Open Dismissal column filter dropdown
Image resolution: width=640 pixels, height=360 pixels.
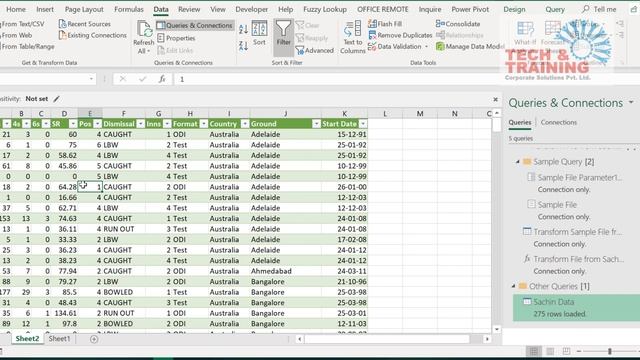click(140, 124)
